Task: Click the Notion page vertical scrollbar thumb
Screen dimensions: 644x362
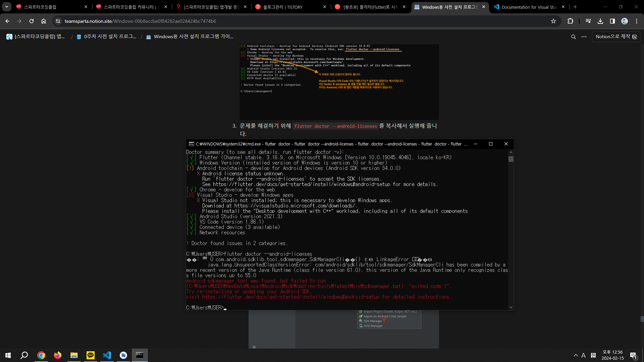Action: tap(642, 319)
